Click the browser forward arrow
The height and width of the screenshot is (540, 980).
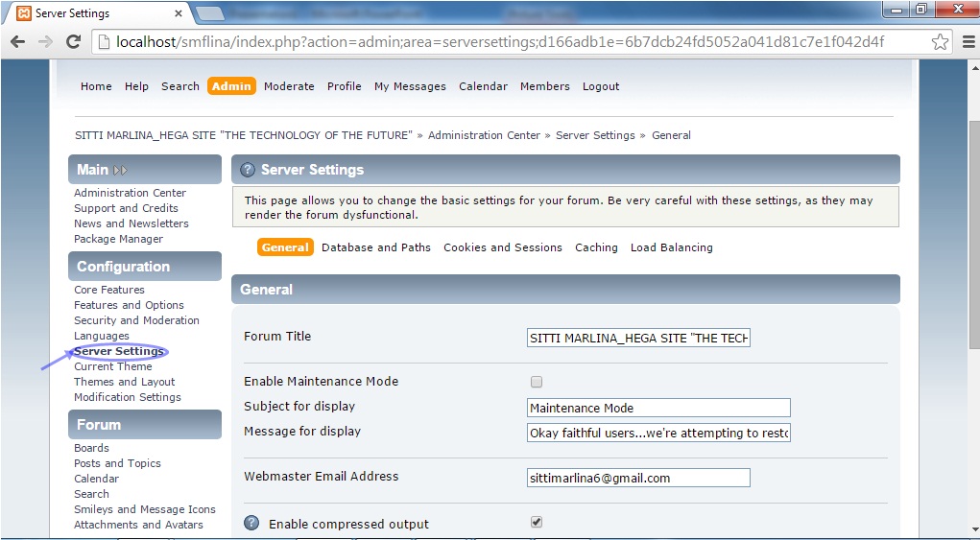(45, 42)
